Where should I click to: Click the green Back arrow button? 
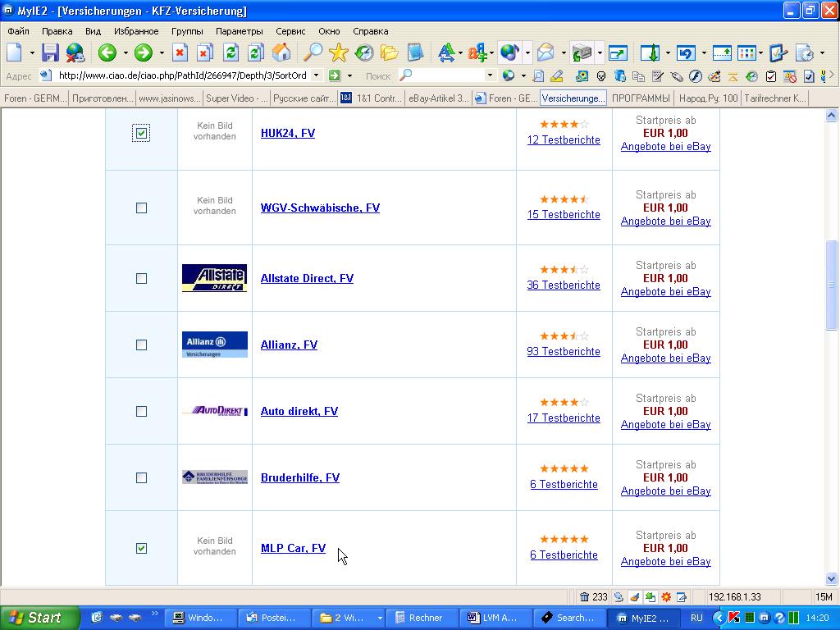pos(107,52)
